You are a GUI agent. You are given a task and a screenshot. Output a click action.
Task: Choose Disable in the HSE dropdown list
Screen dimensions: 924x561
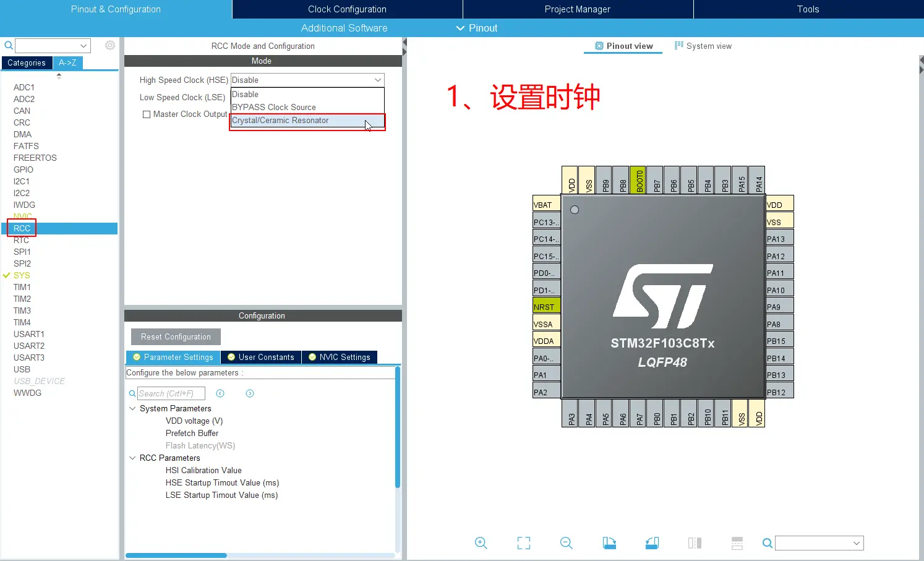[307, 94]
